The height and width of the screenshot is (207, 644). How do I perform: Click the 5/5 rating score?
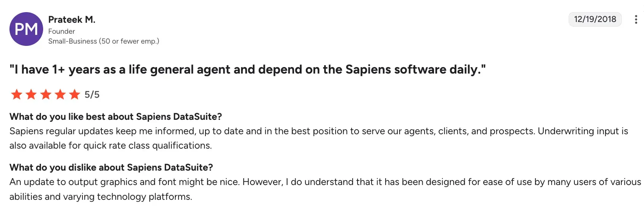pyautogui.click(x=92, y=94)
